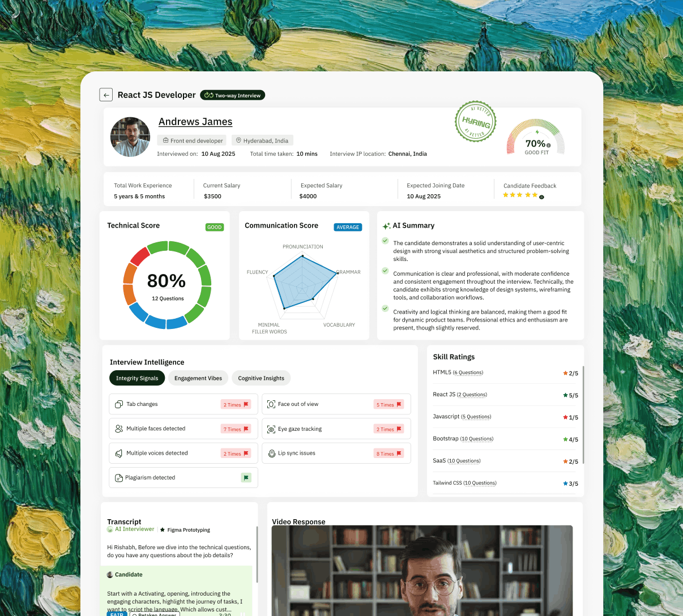
Task: Click the Hyring AI Vetted stamp
Action: 476,122
